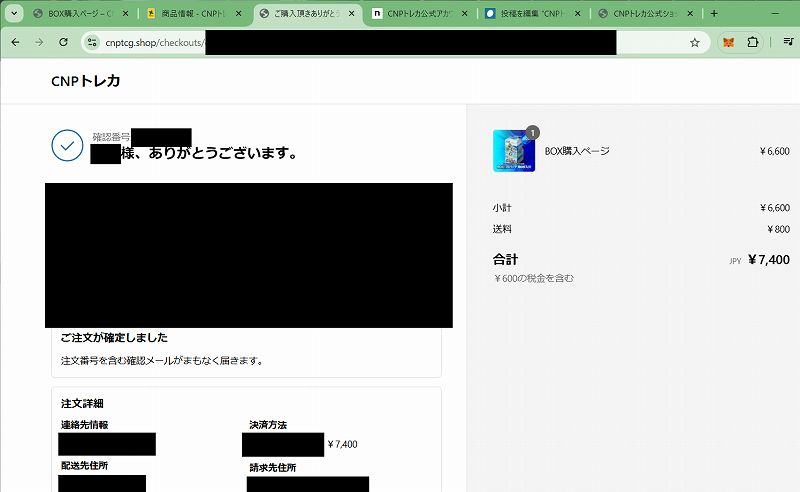The image size is (800, 492).
Task: Click the ご注文が確定しました heading
Action: (x=114, y=337)
